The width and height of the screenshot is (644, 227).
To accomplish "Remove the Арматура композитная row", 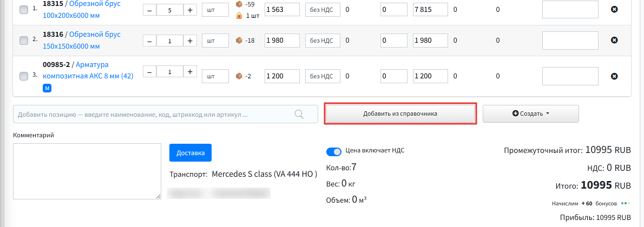I will [614, 76].
